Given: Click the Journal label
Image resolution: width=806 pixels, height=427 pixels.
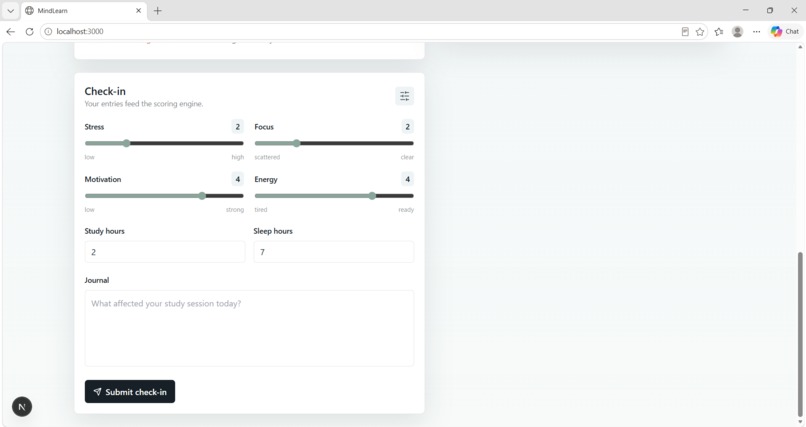Looking at the screenshot, I should [97, 280].
